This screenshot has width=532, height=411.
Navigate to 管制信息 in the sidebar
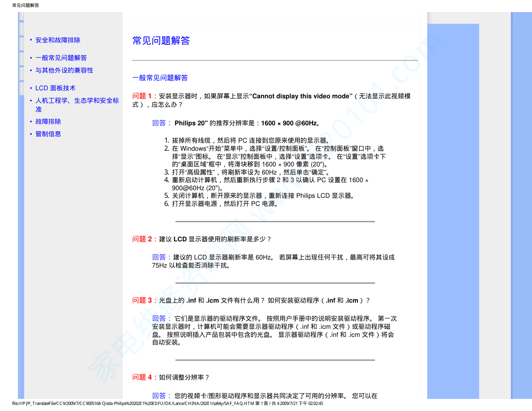(x=48, y=134)
